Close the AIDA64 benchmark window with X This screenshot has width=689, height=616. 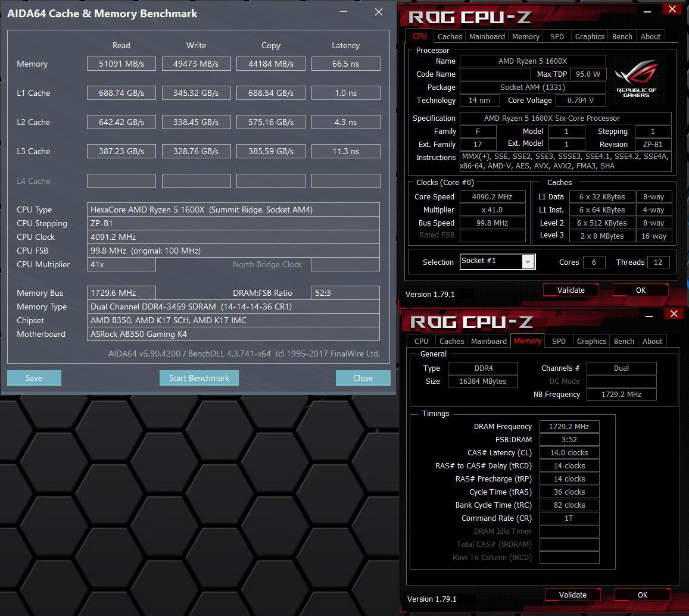point(378,12)
